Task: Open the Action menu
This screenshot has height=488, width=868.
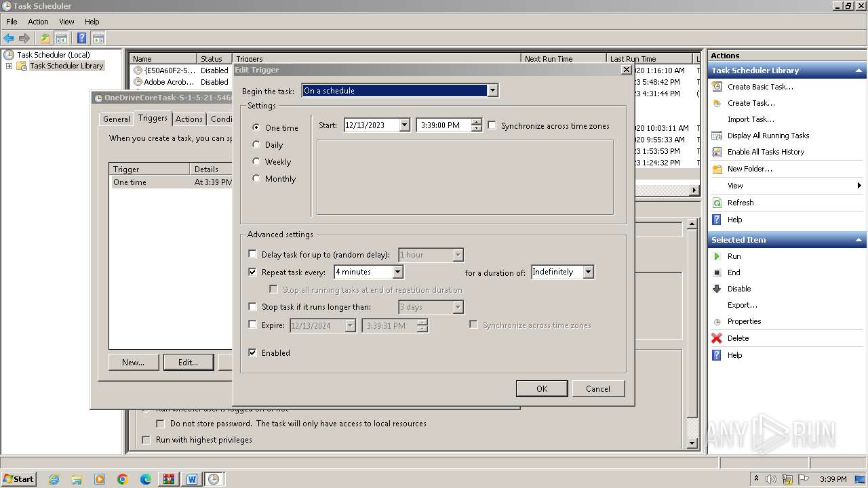Action: [x=38, y=22]
